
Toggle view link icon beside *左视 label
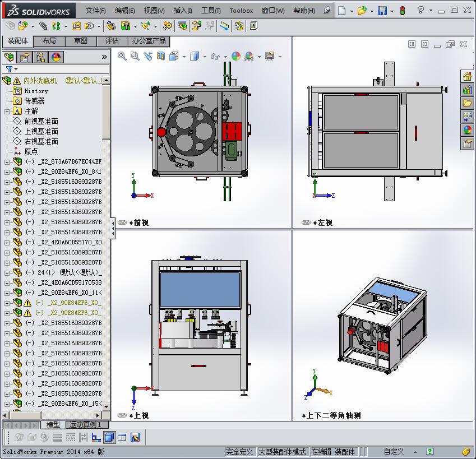point(306,222)
